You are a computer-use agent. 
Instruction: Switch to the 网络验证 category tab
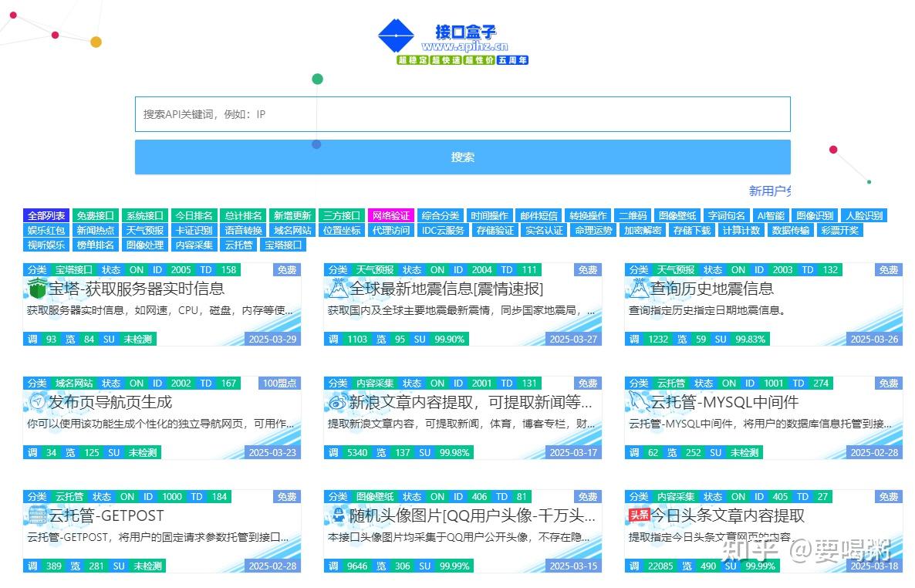tap(391, 215)
